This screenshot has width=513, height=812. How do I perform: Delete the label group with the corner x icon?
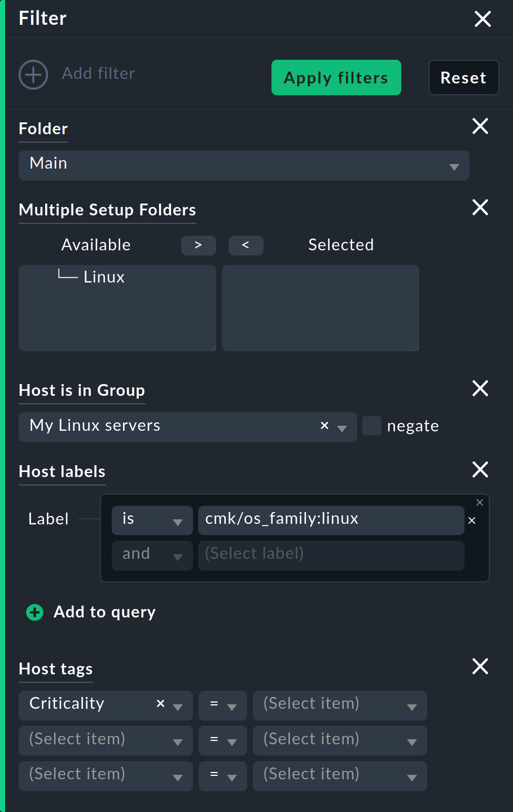[x=480, y=502]
